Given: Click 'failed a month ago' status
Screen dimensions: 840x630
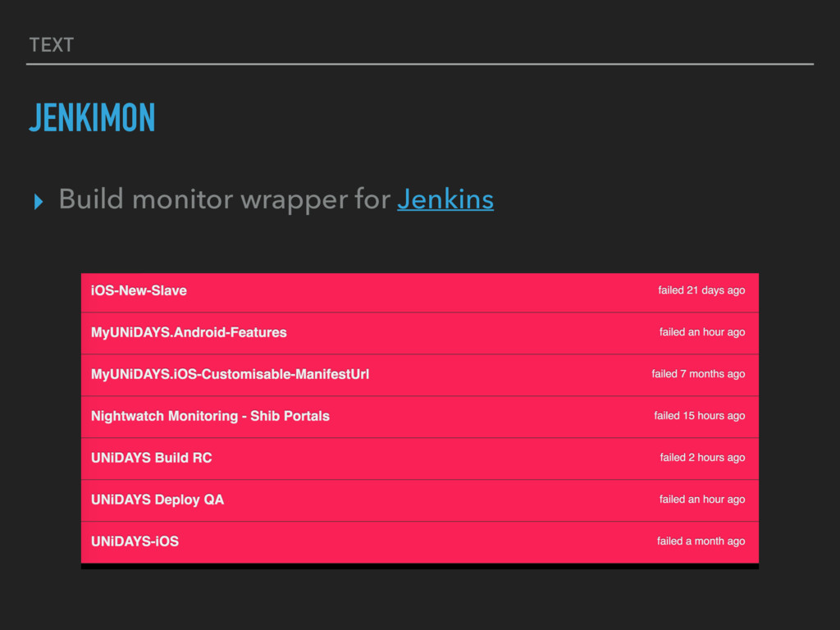Looking at the screenshot, I should 701,541.
